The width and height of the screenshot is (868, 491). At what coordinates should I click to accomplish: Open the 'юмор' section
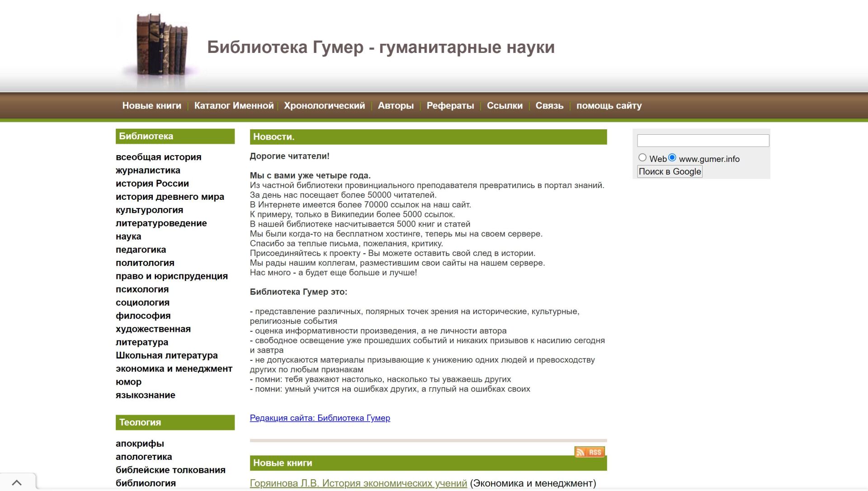(128, 382)
